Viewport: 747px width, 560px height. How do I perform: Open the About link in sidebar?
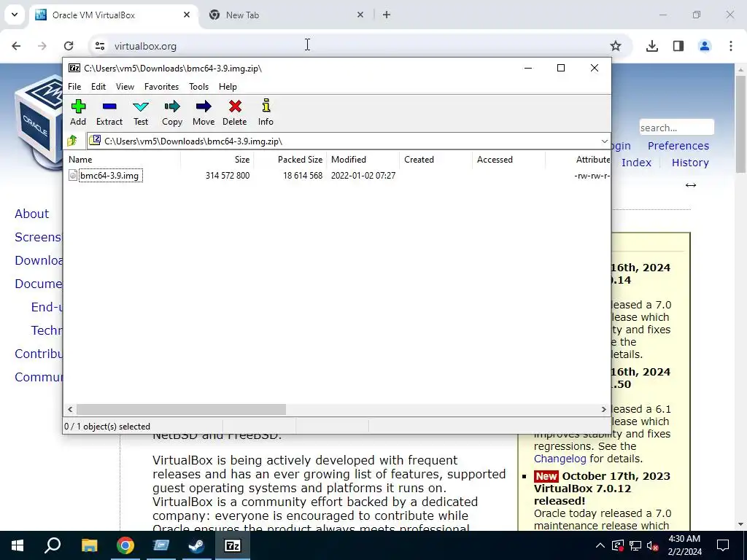[31, 214]
